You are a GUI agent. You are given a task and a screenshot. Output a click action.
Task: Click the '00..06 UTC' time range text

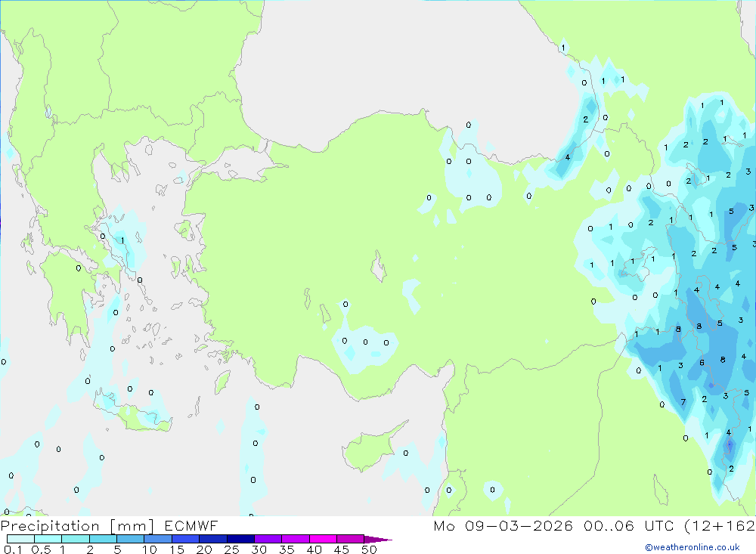[628, 526]
